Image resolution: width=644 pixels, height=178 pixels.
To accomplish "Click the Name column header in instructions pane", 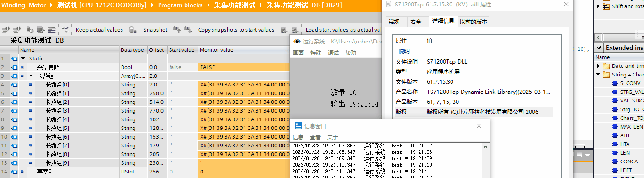I will [619, 57].
